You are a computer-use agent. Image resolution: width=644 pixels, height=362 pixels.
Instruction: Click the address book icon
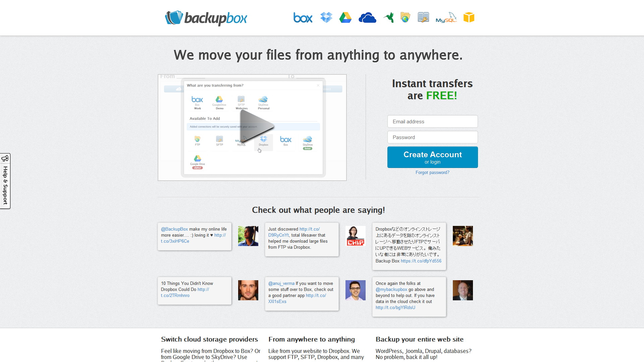423,18
